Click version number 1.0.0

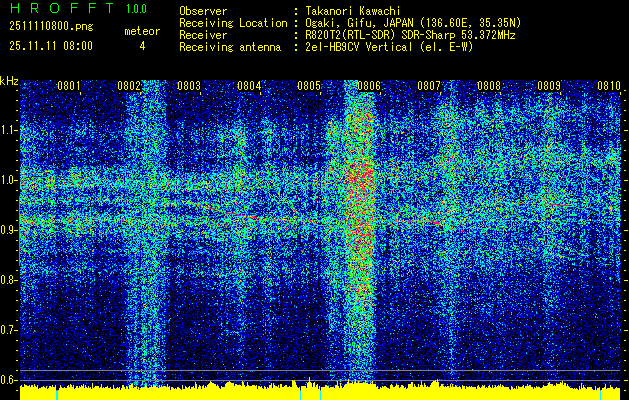(x=136, y=8)
